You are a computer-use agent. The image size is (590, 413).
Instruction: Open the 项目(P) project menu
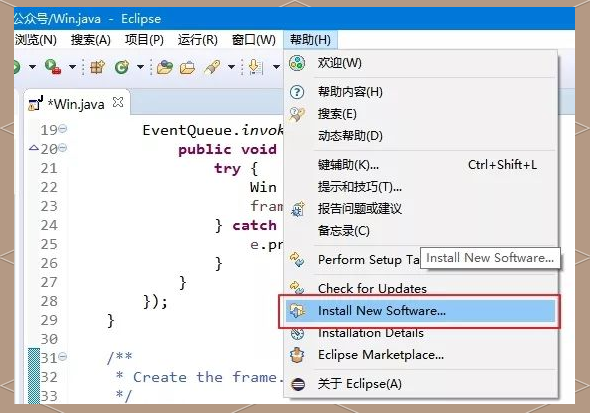pos(144,39)
